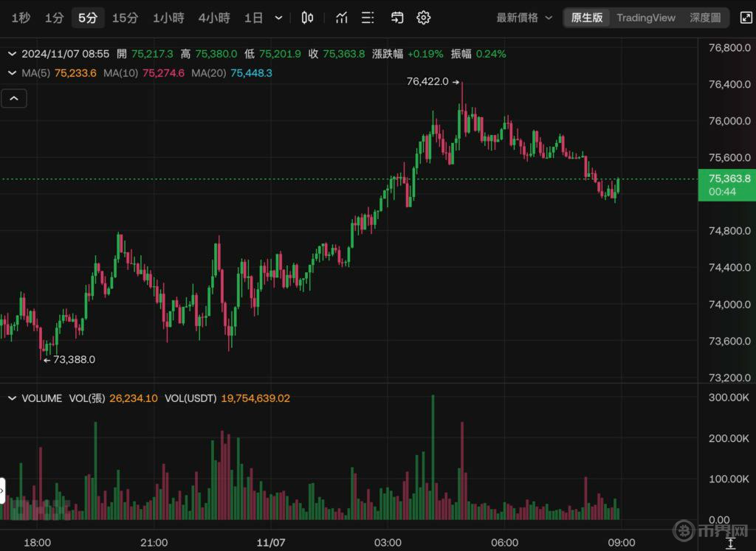The height and width of the screenshot is (551, 756).
Task: Expand more timeframe options chevron
Action: click(x=278, y=18)
